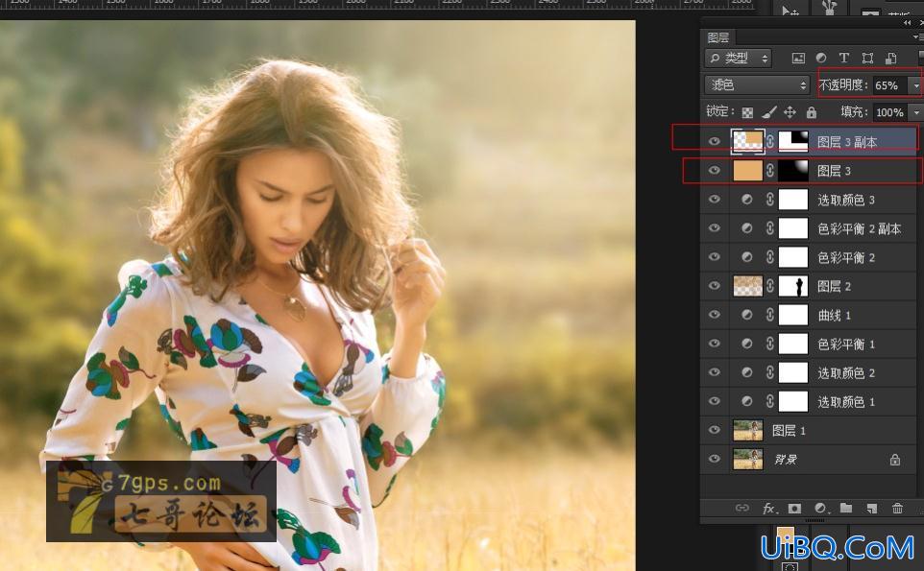Filter layers by type (T) layers
The height and width of the screenshot is (571, 924).
844,58
